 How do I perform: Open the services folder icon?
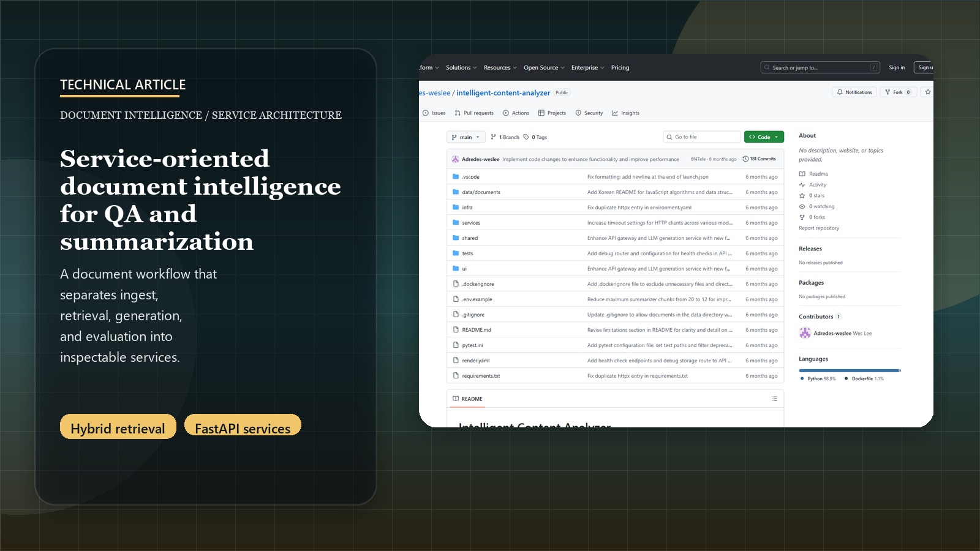pos(456,222)
